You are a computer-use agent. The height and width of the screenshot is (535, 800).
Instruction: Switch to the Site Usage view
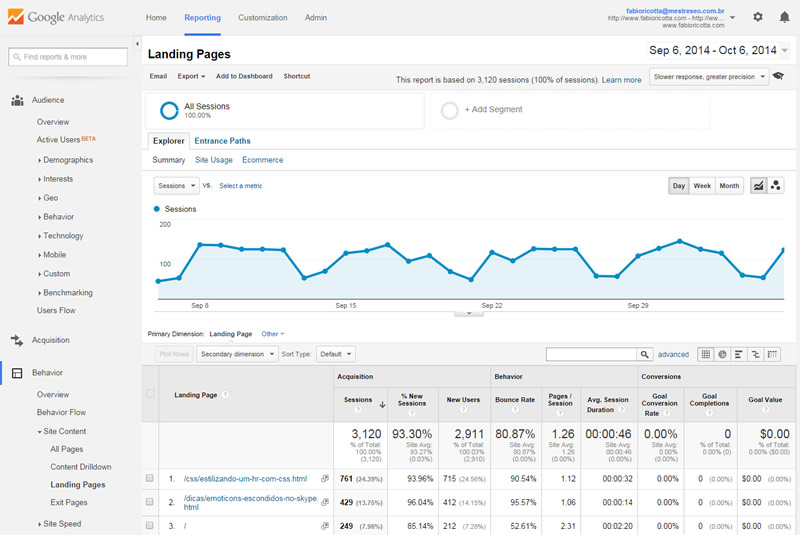point(214,160)
